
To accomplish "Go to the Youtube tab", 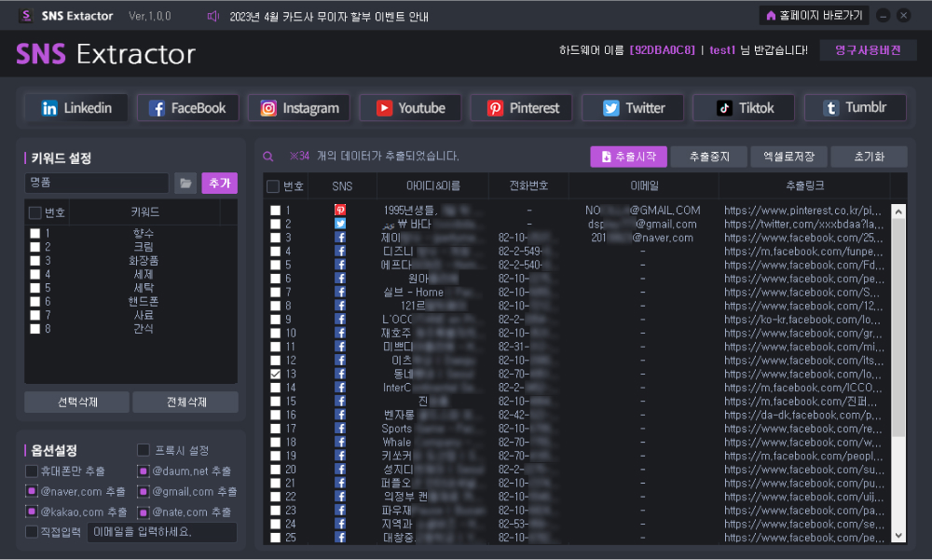I will 410,107.
